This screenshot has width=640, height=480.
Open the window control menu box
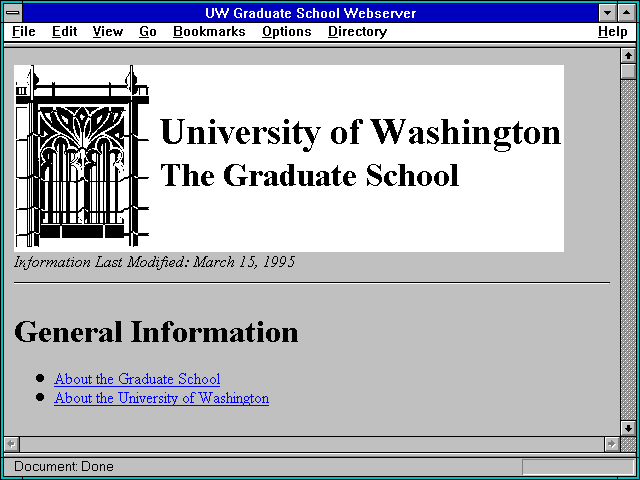coord(13,13)
